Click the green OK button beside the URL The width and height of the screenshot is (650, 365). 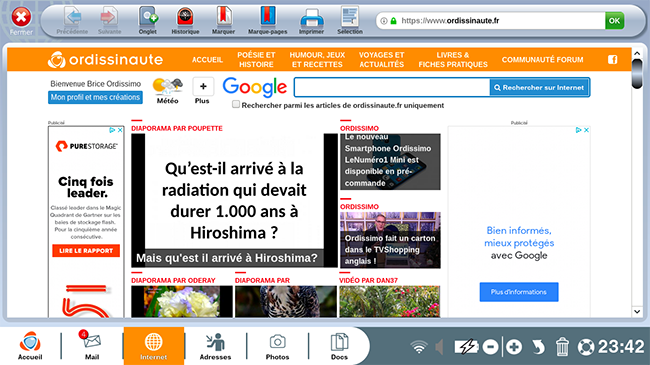[x=614, y=20]
